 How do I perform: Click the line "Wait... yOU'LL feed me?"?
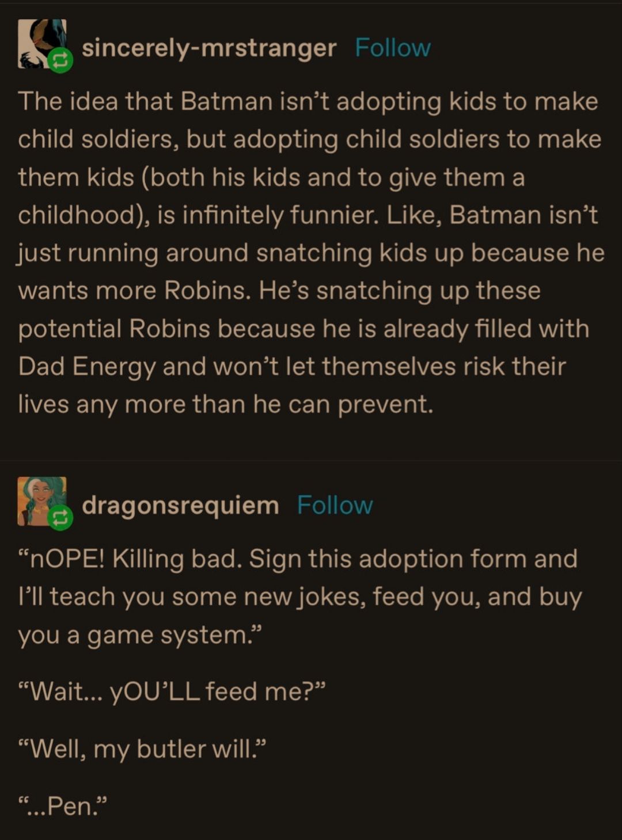172,691
